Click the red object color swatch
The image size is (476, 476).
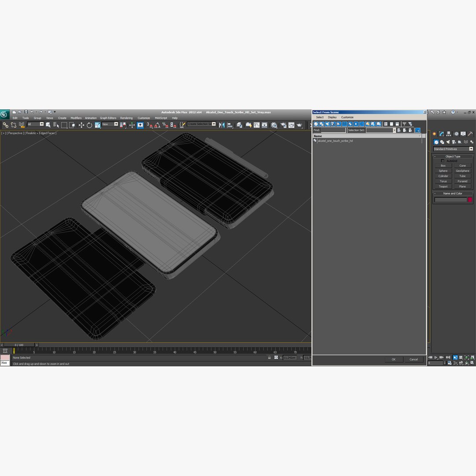(x=470, y=200)
